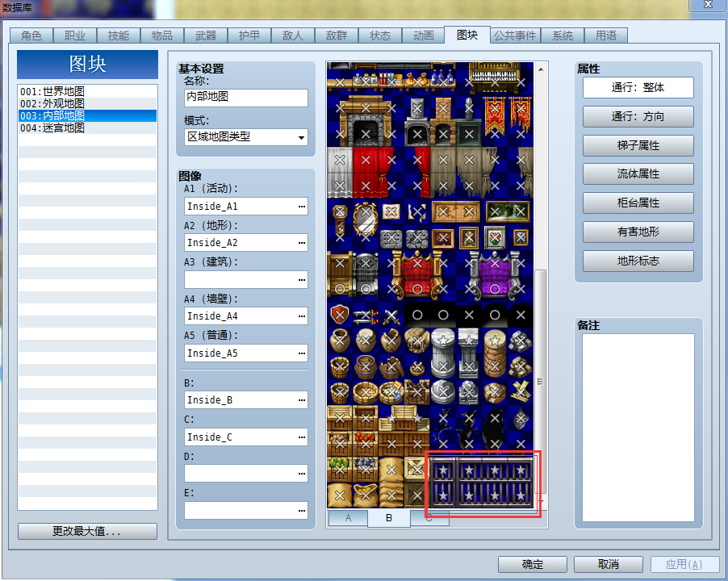Select the oval mirror glass tile
728x581 pixels.
366,218
